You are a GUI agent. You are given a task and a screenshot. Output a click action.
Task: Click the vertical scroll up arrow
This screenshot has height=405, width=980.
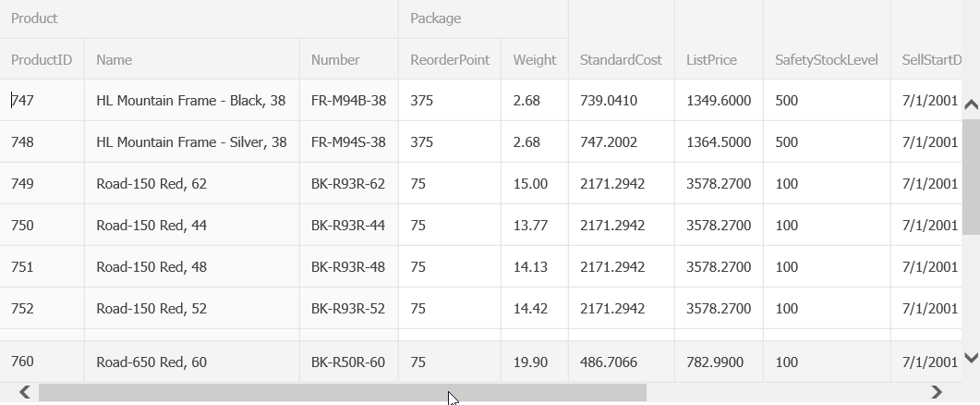click(x=971, y=104)
